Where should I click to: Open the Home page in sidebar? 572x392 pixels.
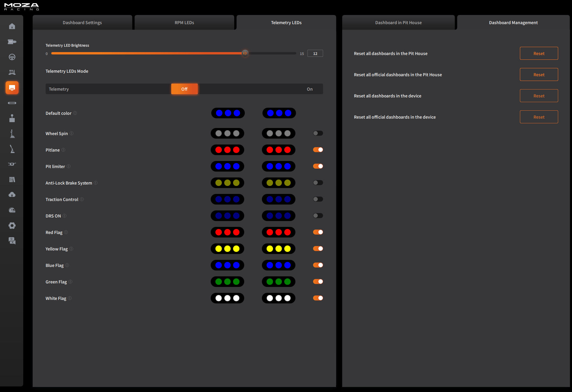pos(12,26)
